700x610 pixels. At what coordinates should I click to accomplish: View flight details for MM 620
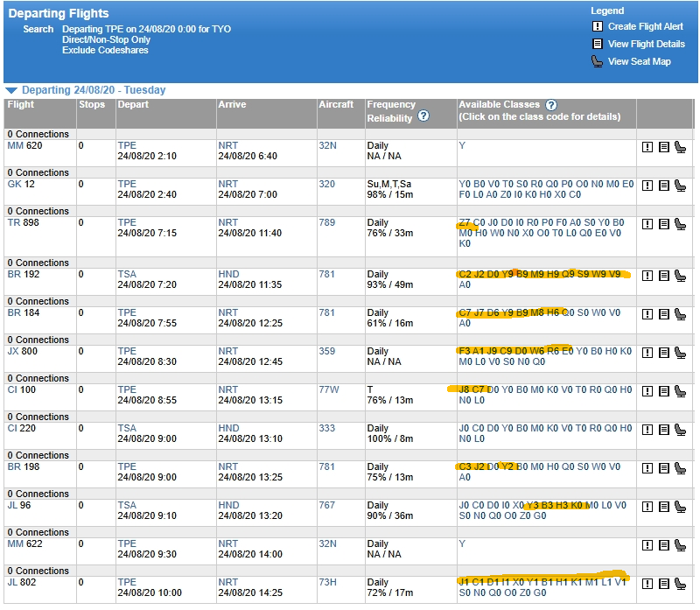pyautogui.click(x=664, y=147)
